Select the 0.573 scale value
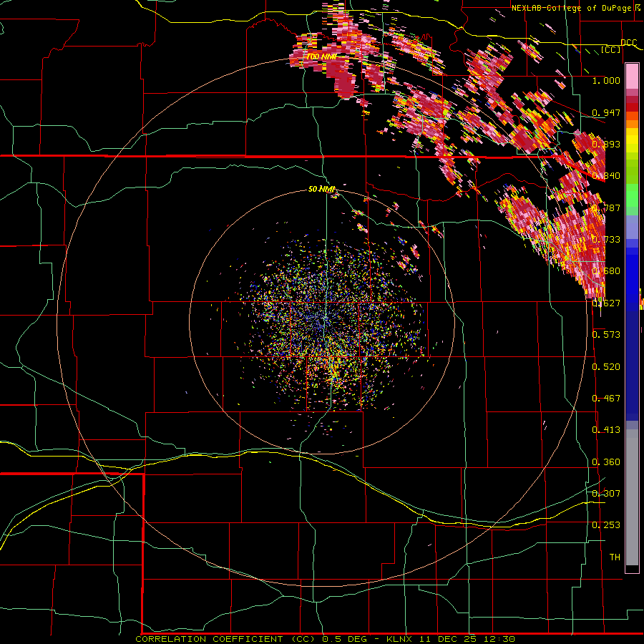The width and height of the screenshot is (644, 644). coord(606,334)
